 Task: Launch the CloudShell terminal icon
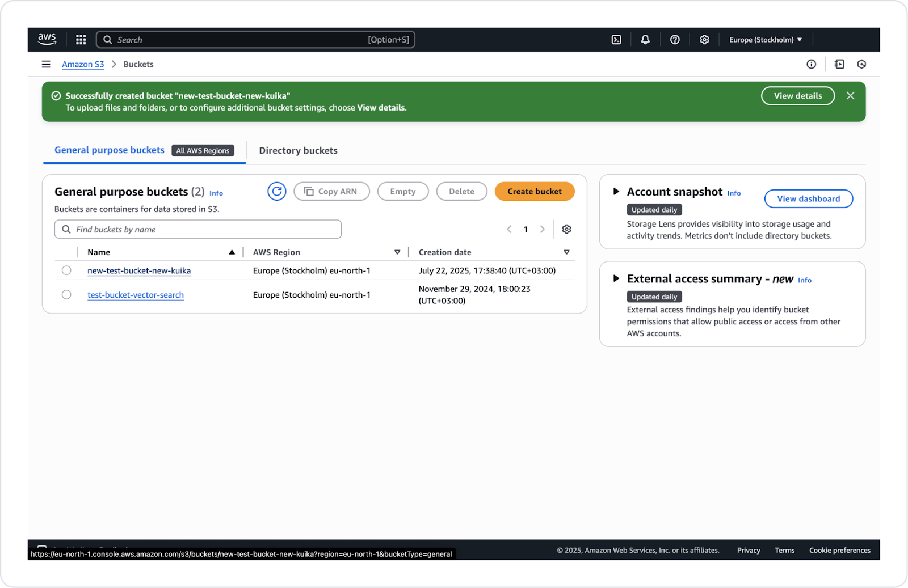pyautogui.click(x=616, y=40)
